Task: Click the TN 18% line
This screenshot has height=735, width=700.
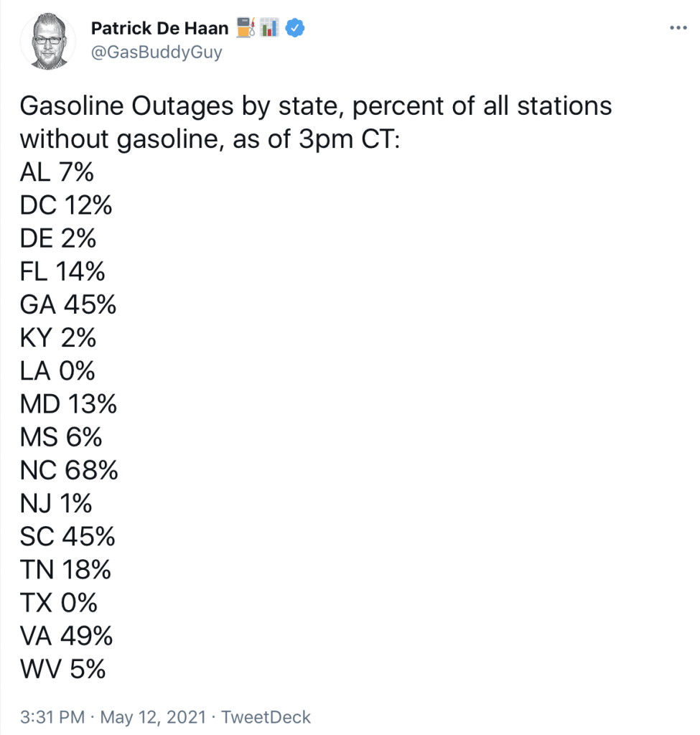Action: 65,569
